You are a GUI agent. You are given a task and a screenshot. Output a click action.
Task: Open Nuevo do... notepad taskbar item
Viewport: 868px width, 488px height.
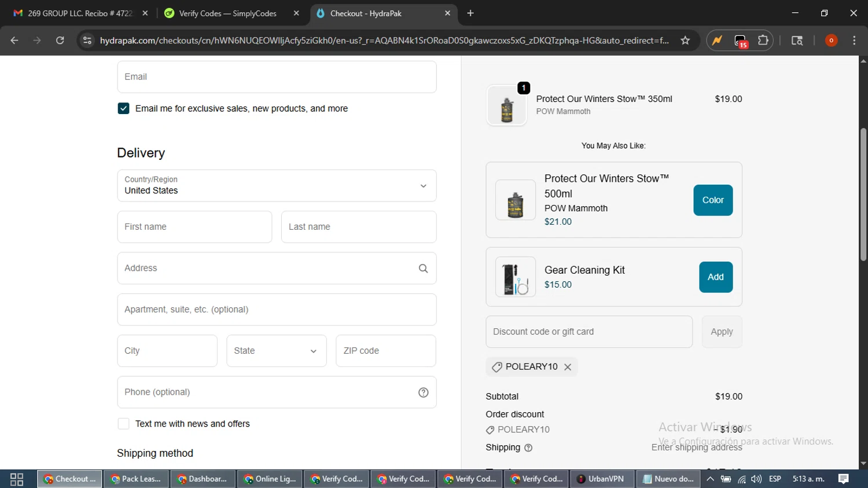tap(668, 479)
